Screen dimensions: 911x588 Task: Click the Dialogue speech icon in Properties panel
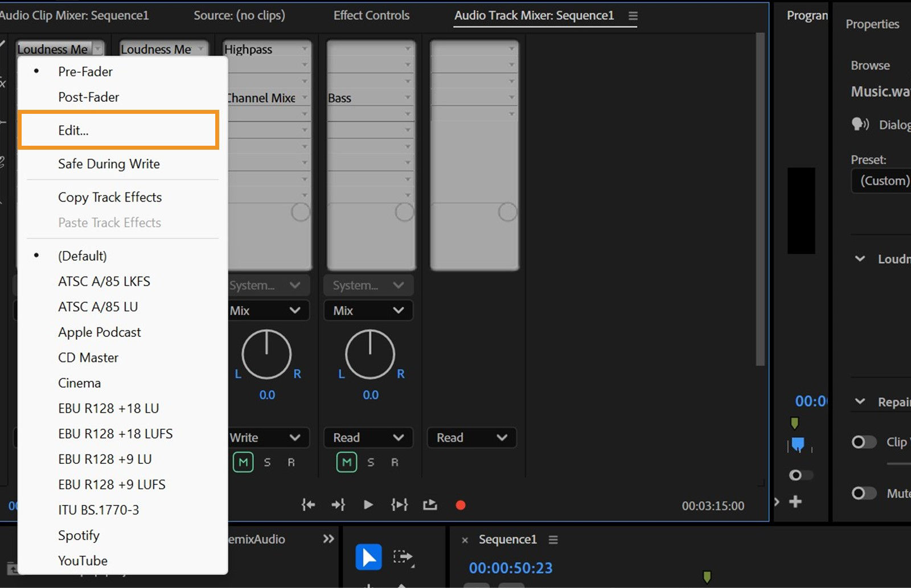coord(860,124)
